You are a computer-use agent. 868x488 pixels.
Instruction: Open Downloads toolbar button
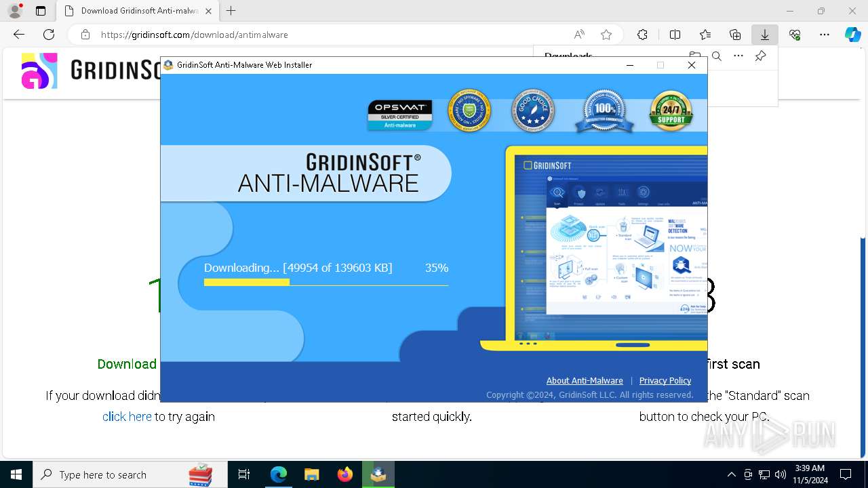tap(765, 35)
